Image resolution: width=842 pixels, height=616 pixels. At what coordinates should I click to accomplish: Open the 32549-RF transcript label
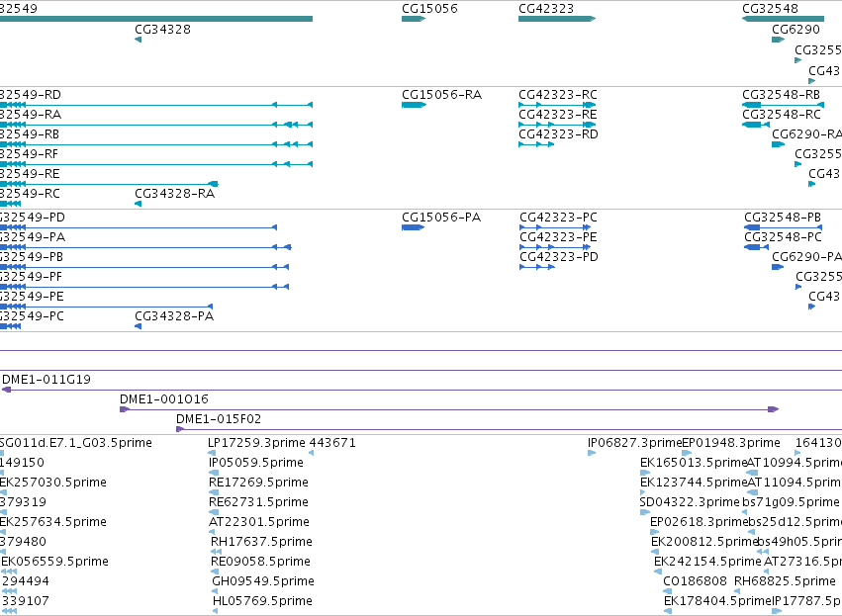coord(29,154)
